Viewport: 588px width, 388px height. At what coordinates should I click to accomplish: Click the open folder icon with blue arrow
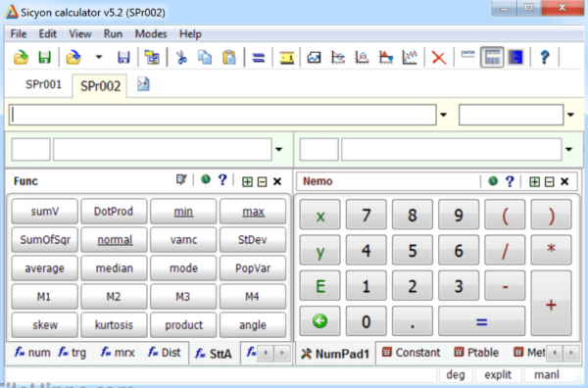pos(73,58)
